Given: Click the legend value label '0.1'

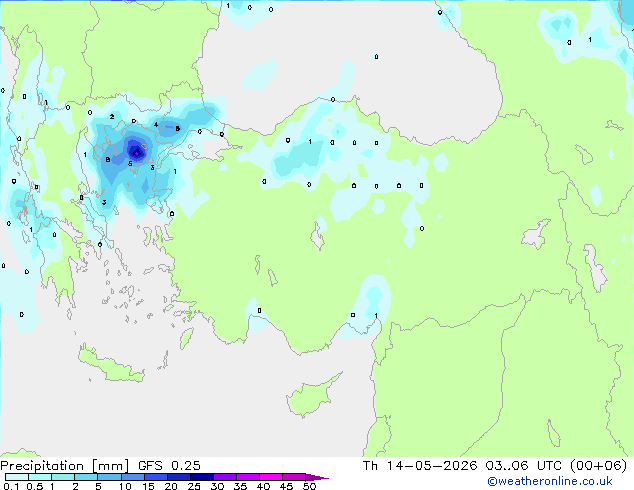Looking at the screenshot, I should tap(11, 486).
